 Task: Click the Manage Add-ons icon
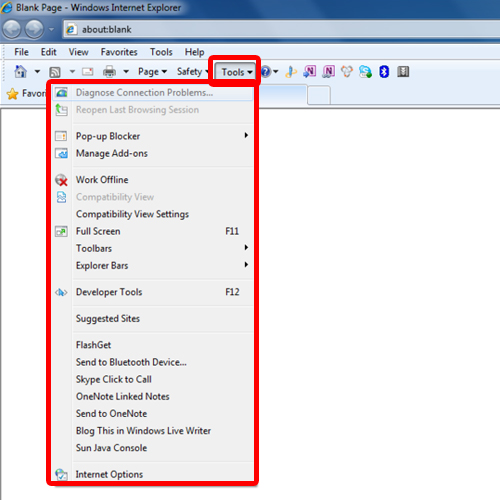[x=61, y=153]
